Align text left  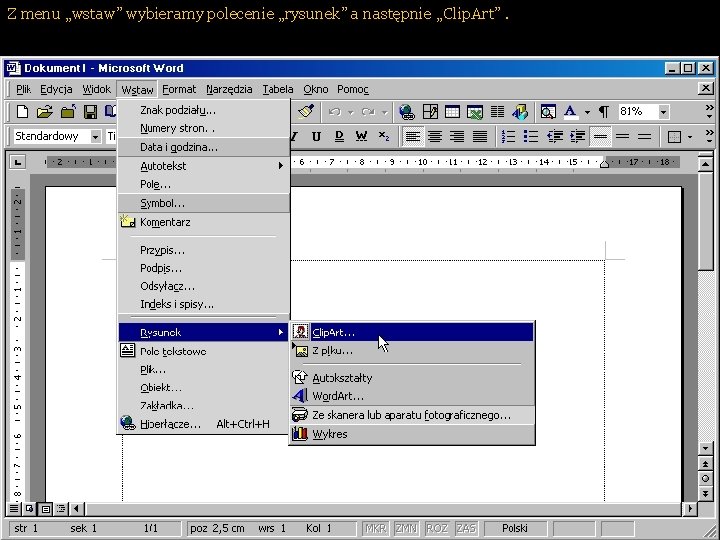(412, 136)
